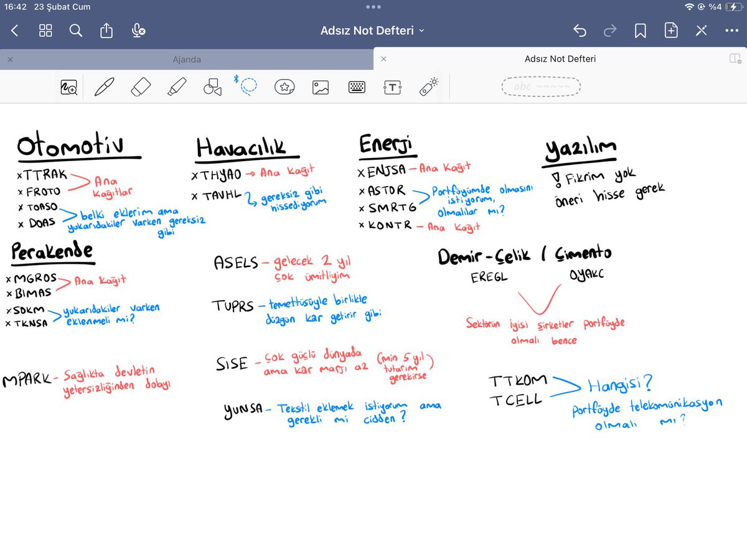Tap the status bar clock 16:42

click(17, 7)
